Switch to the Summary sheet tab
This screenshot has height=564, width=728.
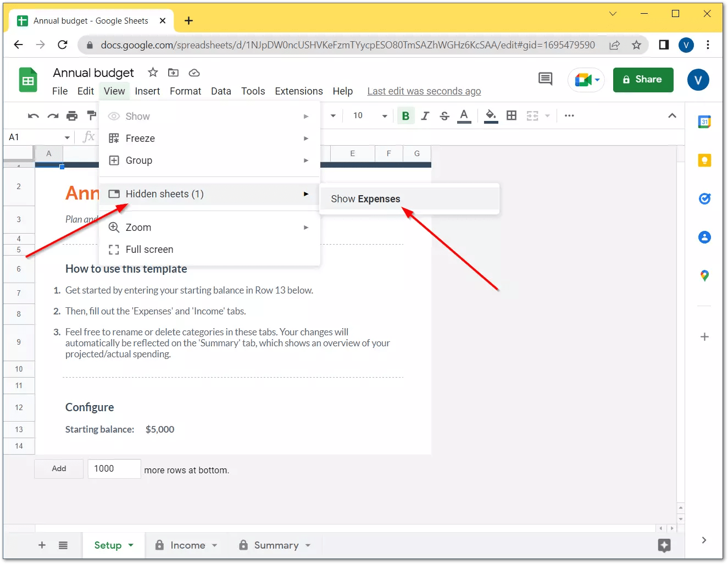[x=276, y=545]
